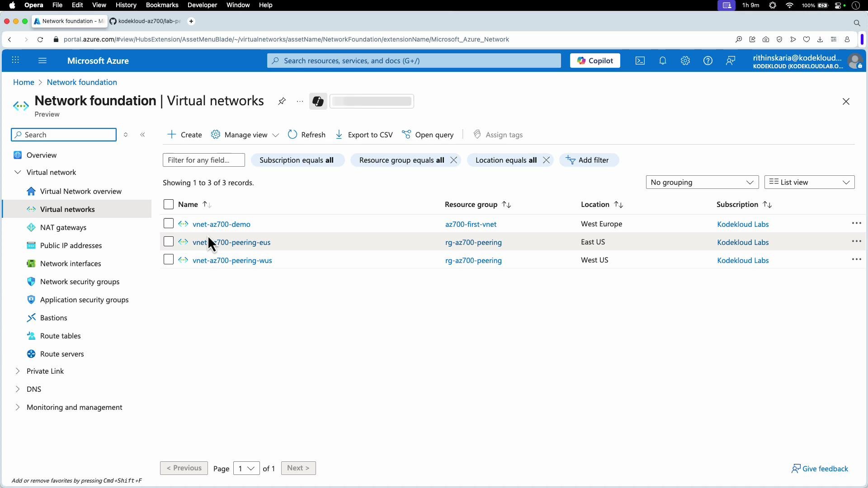This screenshot has width=868, height=488.
Task: Open the Copilot button in header
Action: (595, 61)
